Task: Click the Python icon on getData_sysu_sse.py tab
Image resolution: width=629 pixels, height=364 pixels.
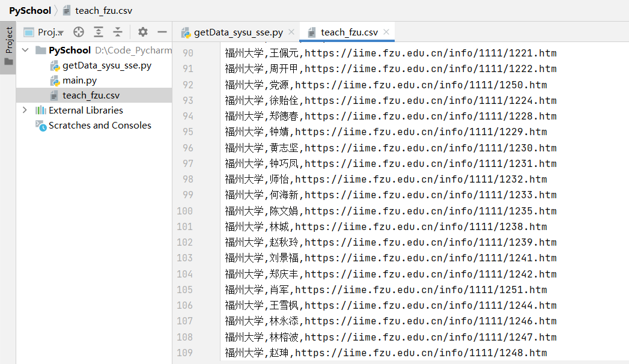Action: tap(186, 32)
